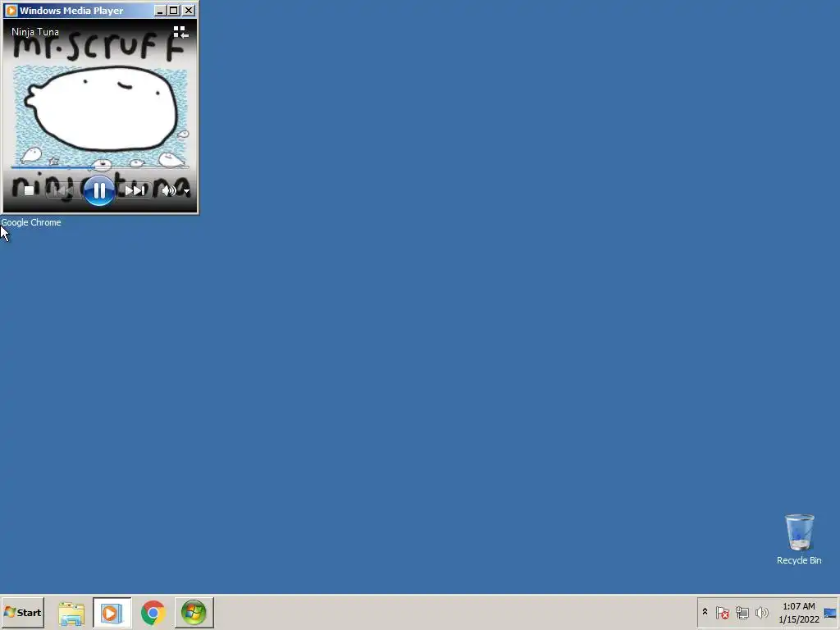
Task: Minimize the Windows Media Player window
Action: (160, 10)
